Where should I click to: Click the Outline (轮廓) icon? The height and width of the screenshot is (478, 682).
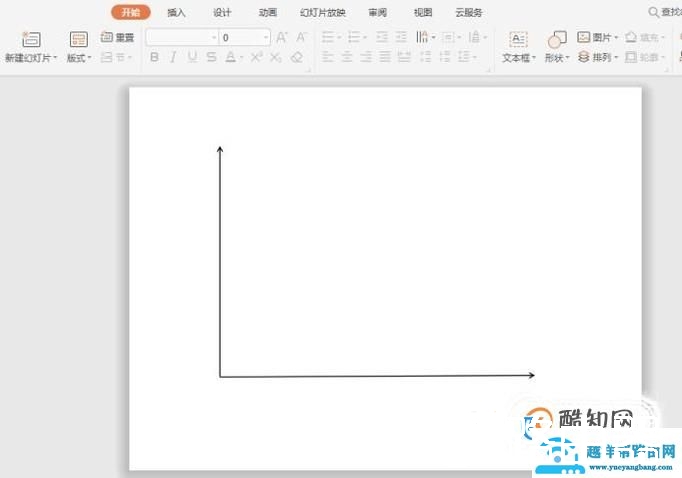click(x=631, y=57)
